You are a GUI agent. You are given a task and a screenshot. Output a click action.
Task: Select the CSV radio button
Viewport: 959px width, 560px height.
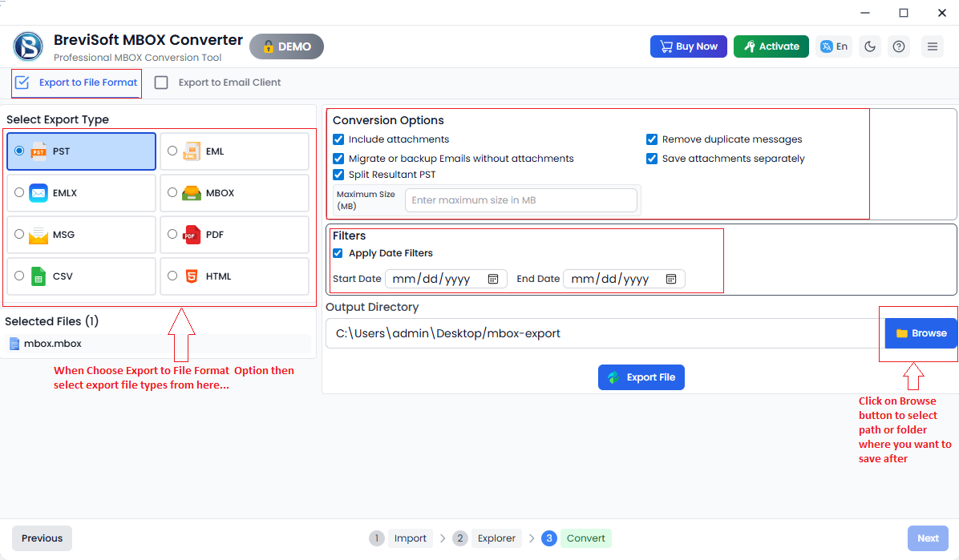pos(19,276)
